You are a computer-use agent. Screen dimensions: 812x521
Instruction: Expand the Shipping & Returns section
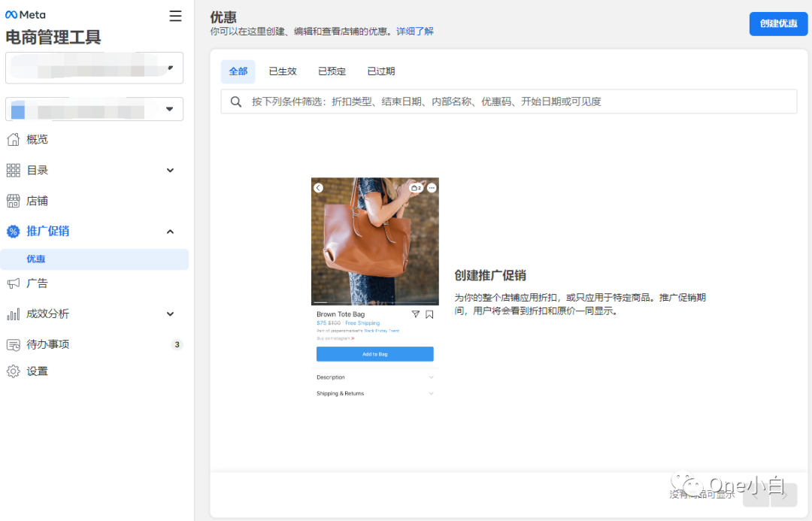[x=431, y=393]
